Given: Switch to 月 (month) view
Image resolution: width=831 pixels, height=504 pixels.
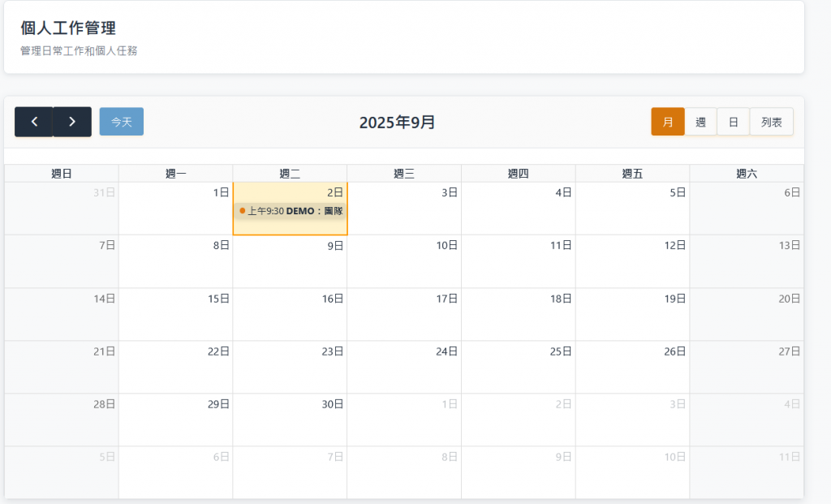Looking at the screenshot, I should (668, 122).
